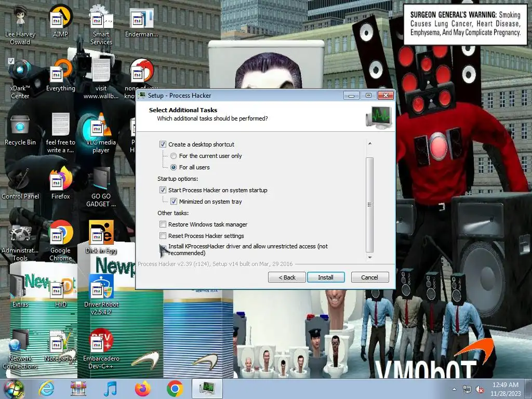Open the AIMP desktop shortcut
The height and width of the screenshot is (399, 532).
pos(60,21)
